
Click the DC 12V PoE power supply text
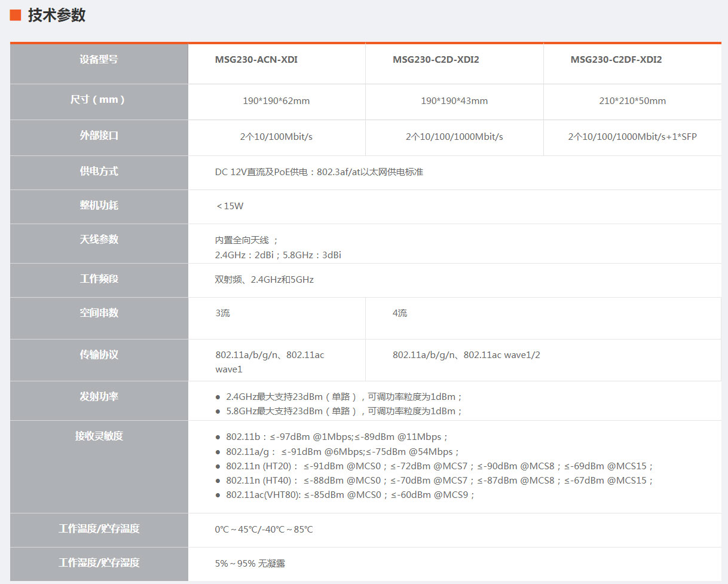point(319,172)
